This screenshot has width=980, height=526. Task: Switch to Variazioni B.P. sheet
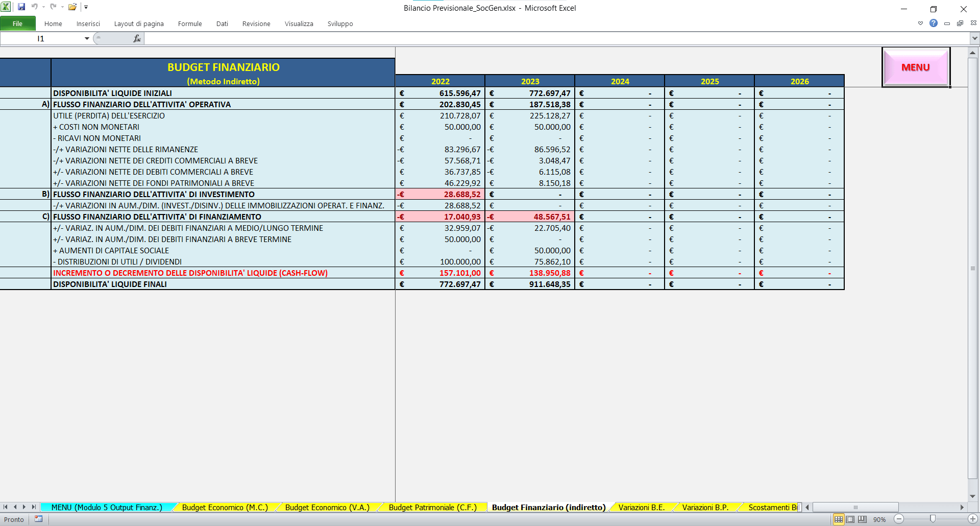705,507
